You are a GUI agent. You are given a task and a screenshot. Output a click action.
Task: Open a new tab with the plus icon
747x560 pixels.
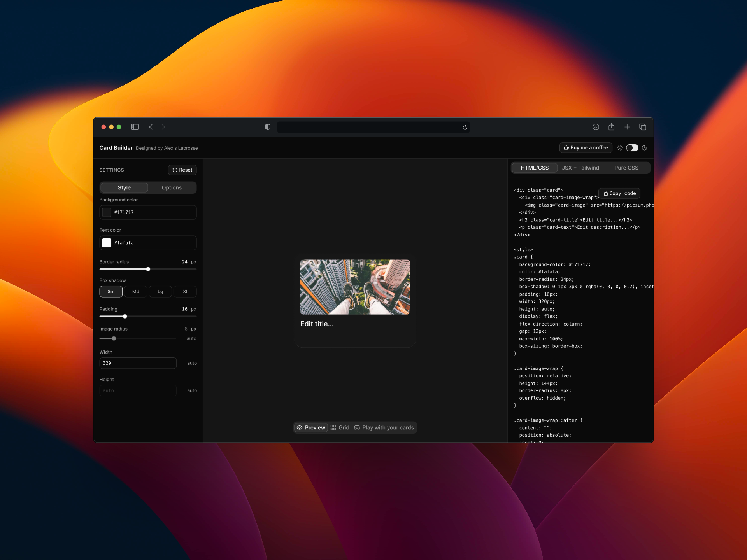pyautogui.click(x=627, y=127)
